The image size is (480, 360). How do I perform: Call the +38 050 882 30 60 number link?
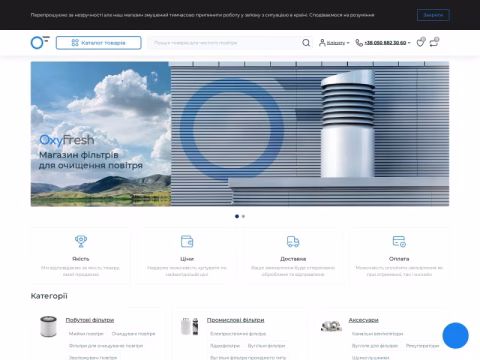(x=385, y=43)
